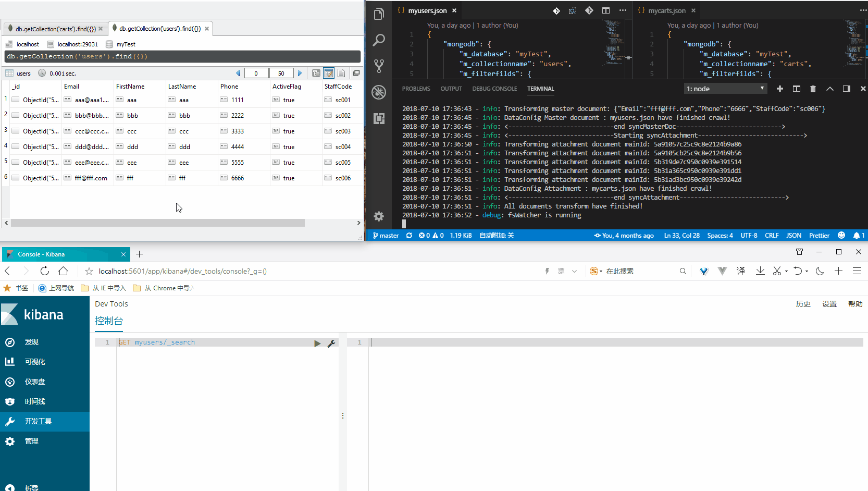Bookmark page with star icon

point(89,271)
